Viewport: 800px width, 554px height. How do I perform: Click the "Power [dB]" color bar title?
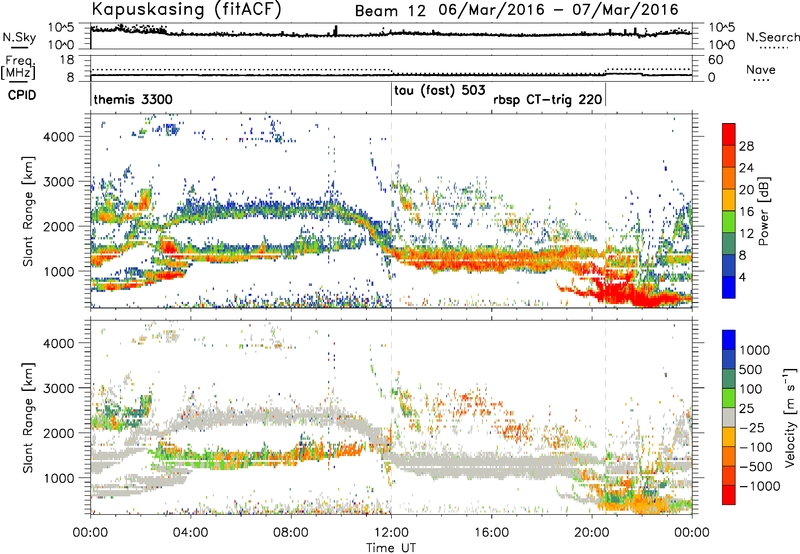[764, 212]
